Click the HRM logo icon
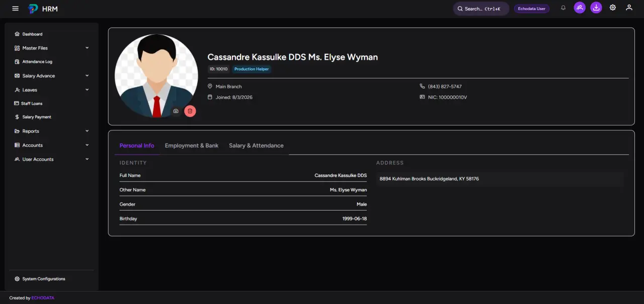The height and width of the screenshot is (304, 644). tap(33, 9)
